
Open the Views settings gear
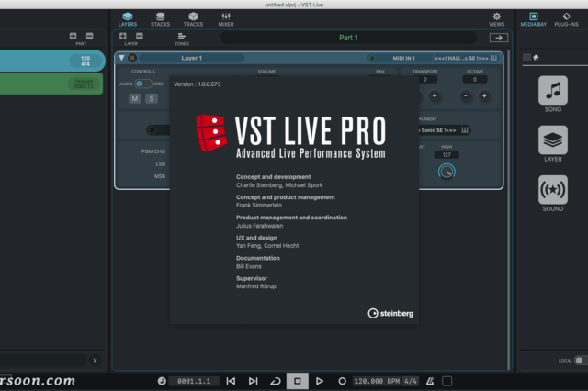[x=496, y=19]
